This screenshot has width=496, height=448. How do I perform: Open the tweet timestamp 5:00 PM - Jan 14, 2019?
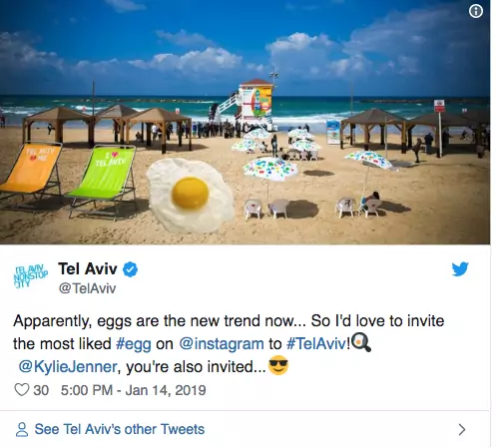click(x=133, y=390)
